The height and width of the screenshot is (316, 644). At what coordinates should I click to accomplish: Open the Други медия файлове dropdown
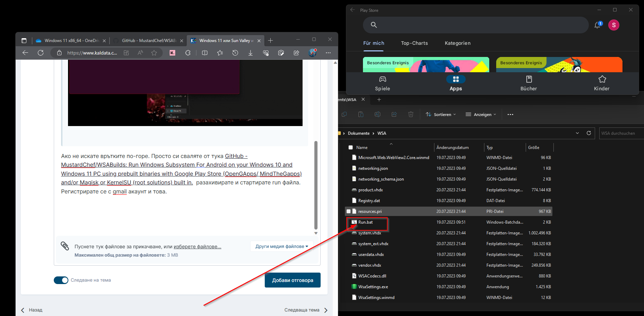[x=282, y=247]
